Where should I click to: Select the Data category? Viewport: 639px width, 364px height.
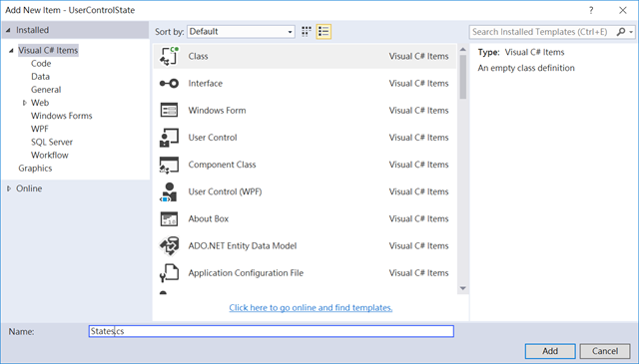(40, 77)
